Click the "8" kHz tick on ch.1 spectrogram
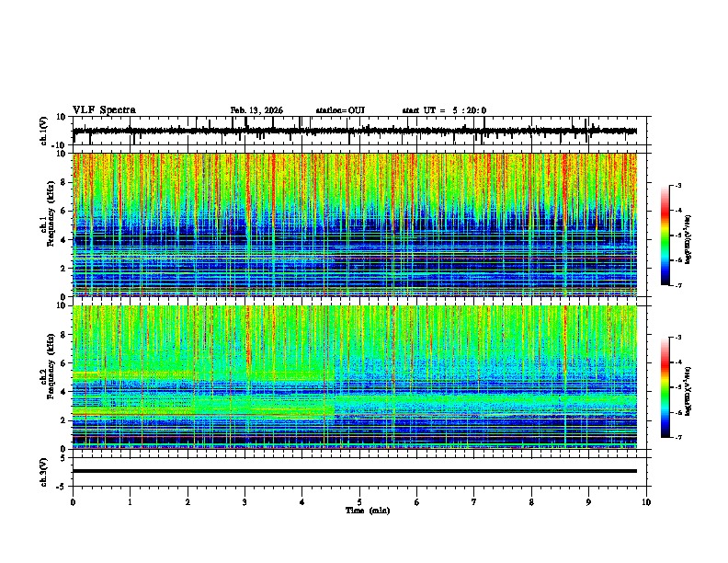The height and width of the screenshot is (563, 728). [63, 182]
